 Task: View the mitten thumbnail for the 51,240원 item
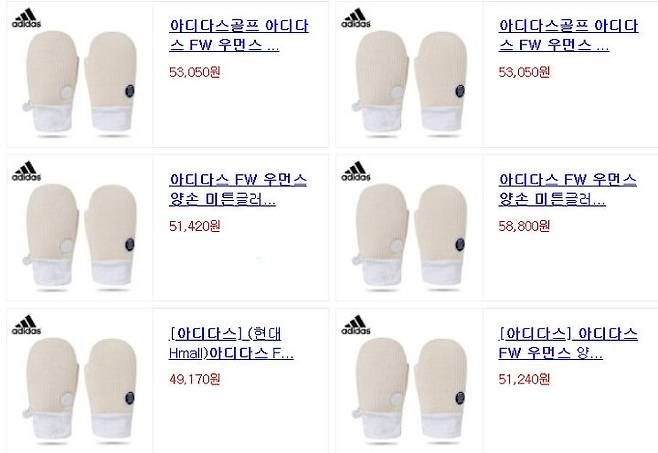[409, 390]
